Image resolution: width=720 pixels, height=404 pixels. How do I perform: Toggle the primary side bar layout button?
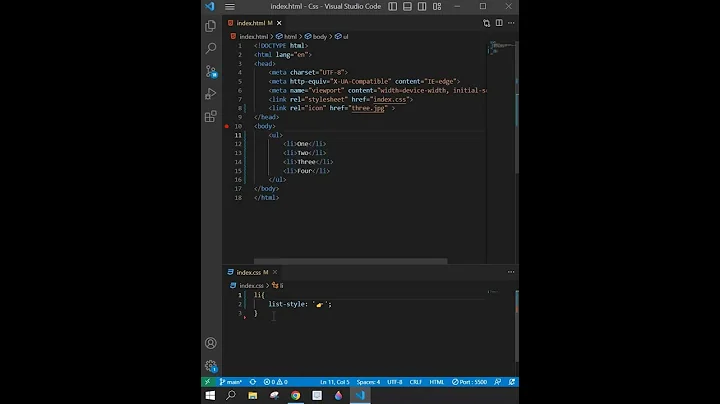(x=393, y=6)
